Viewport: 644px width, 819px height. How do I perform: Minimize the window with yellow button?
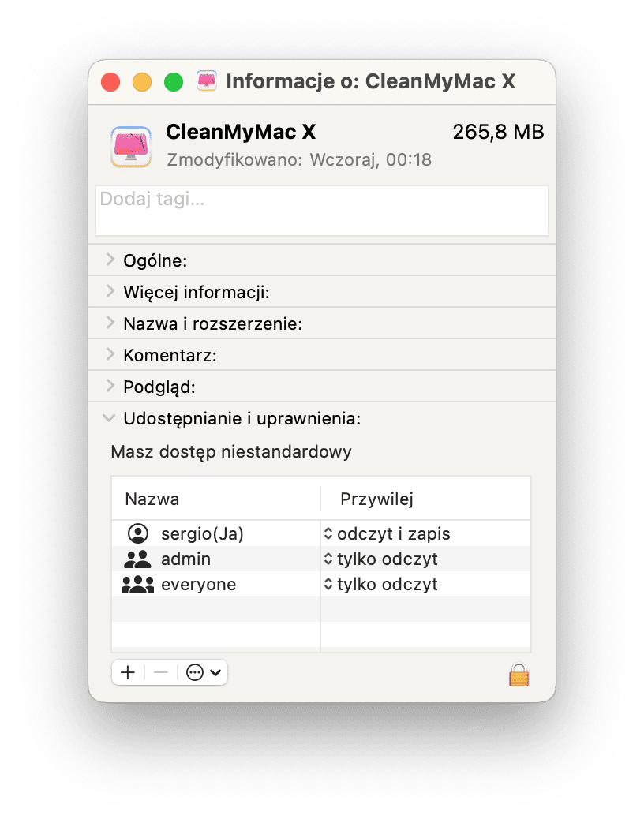[x=142, y=82]
